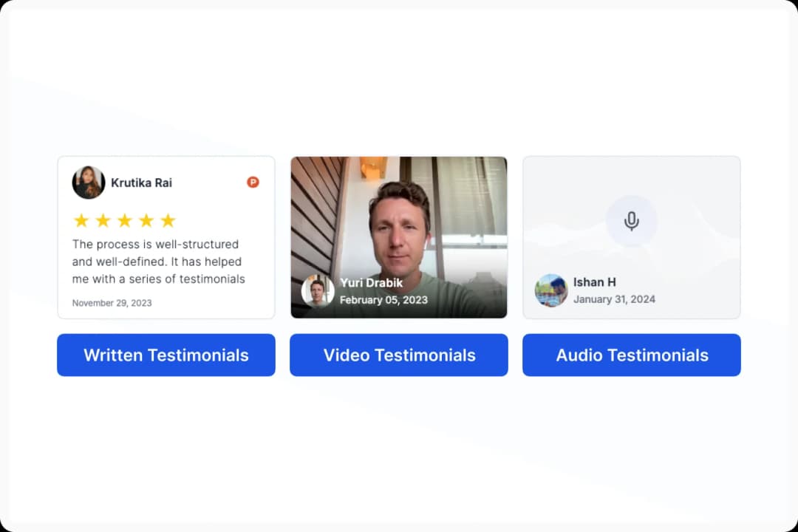The height and width of the screenshot is (532, 798).
Task: Select the first star in the rating
Action: pos(81,219)
